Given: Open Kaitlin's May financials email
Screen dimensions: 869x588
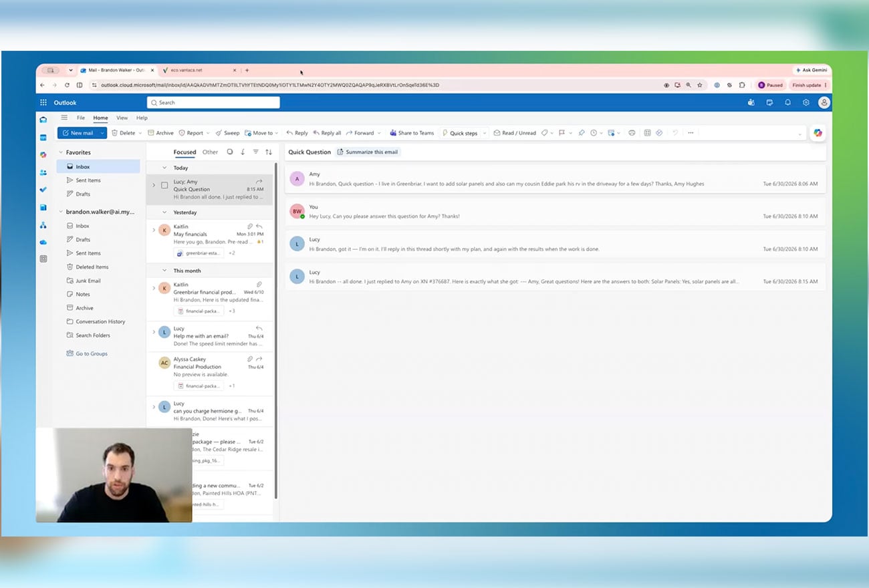Looking at the screenshot, I should click(x=210, y=241).
